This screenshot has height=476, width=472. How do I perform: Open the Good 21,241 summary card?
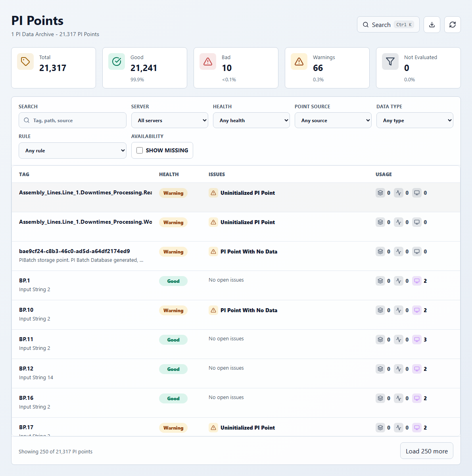tap(145, 68)
